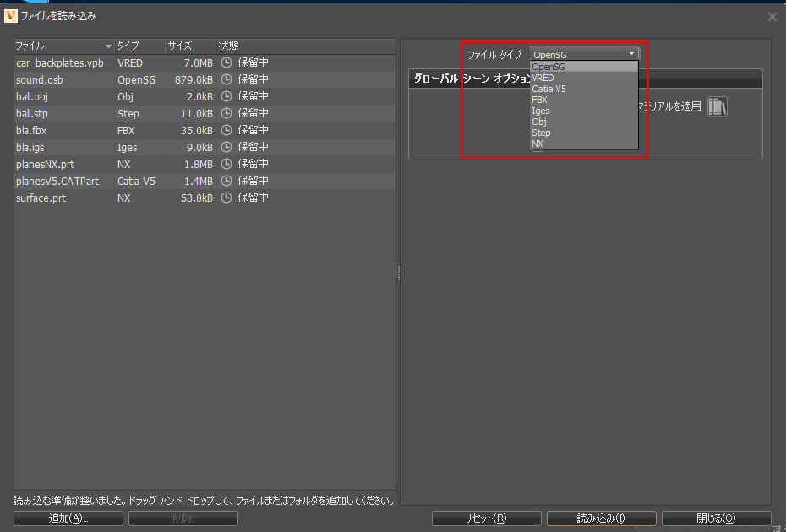Image resolution: width=786 pixels, height=532 pixels.
Task: Choose VRED in file type list
Action: click(584, 78)
